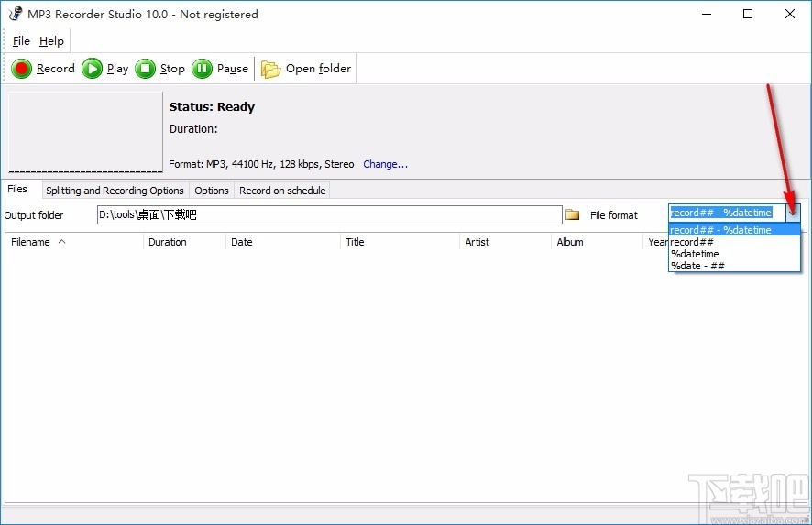This screenshot has width=812, height=525.
Task: Sort list by Date column header
Action: pos(283,242)
